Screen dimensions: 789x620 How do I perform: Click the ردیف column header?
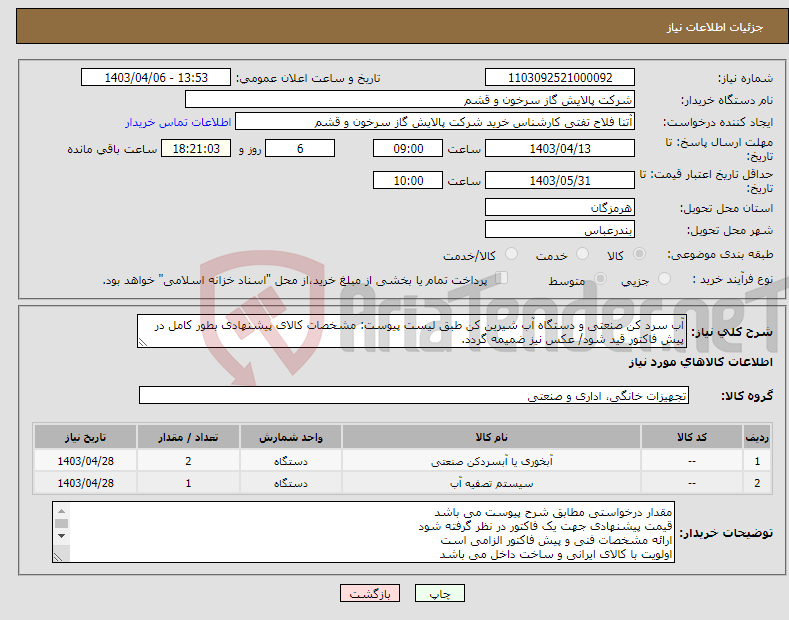coord(757,437)
